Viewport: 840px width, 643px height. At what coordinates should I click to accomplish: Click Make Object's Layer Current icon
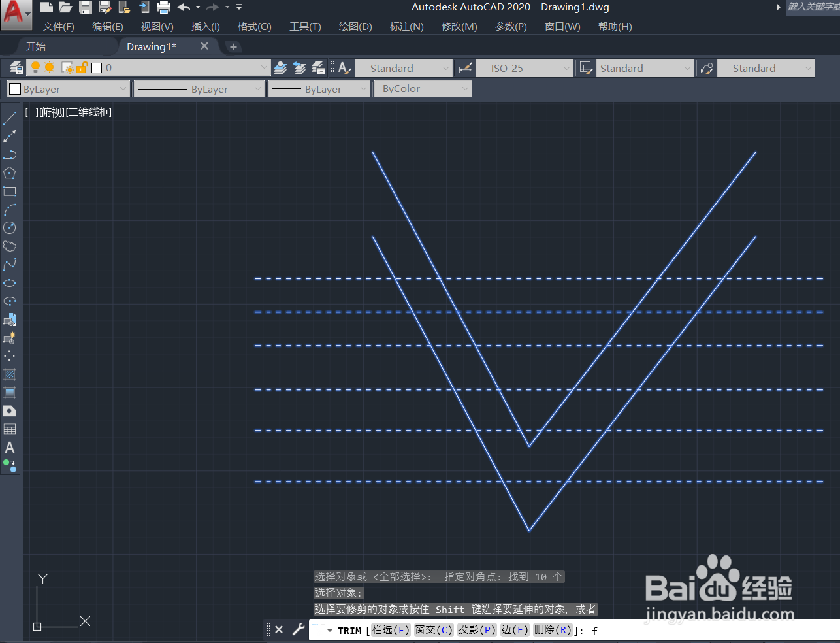point(280,68)
